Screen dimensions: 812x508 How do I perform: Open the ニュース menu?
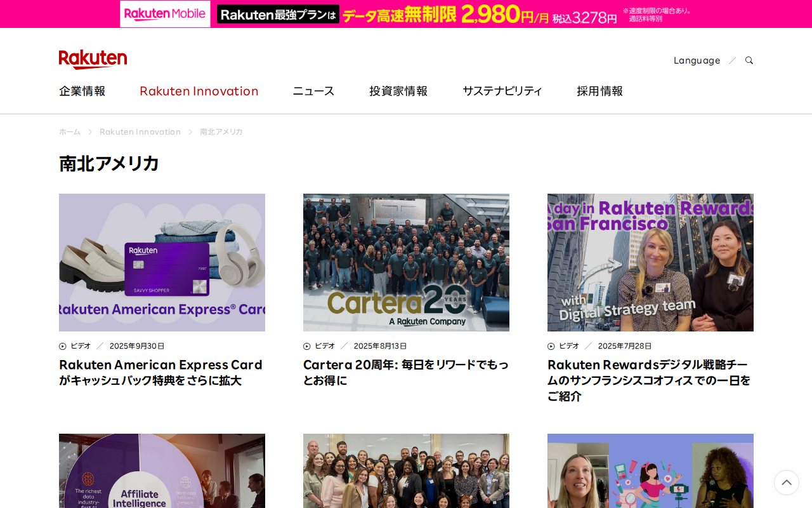313,91
